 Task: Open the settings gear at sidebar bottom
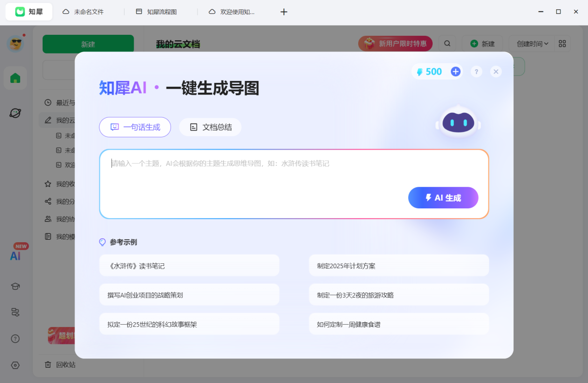click(x=15, y=365)
